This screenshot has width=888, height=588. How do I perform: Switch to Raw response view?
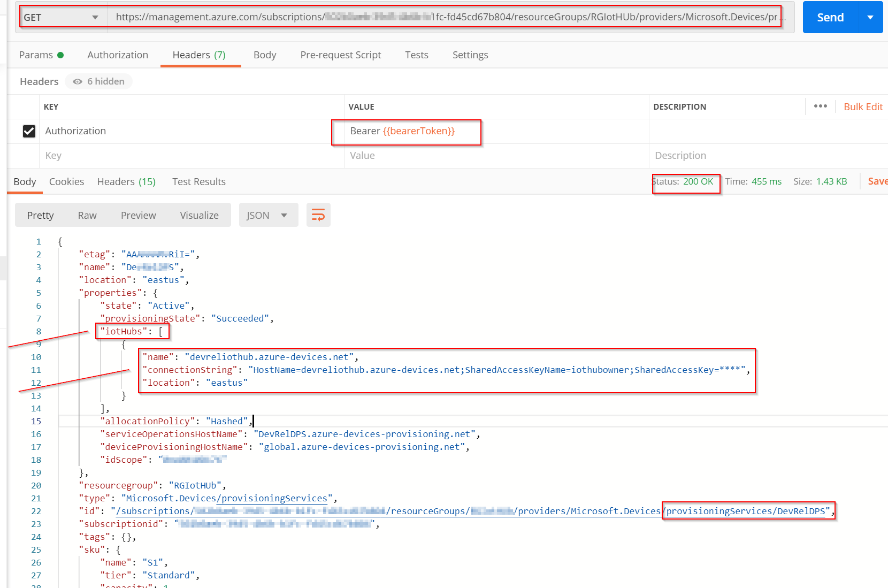point(87,215)
